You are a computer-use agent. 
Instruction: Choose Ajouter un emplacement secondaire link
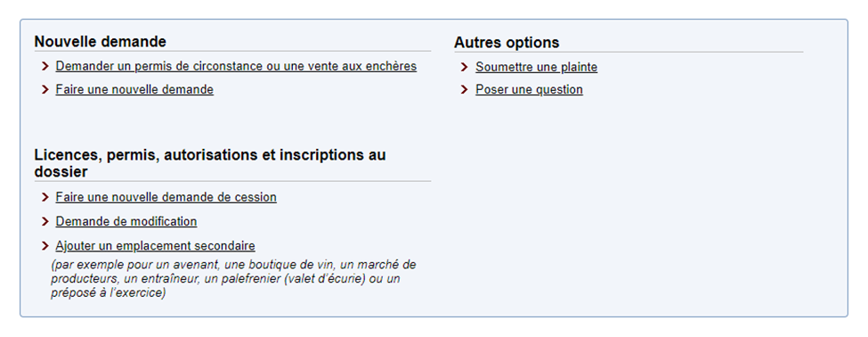[156, 245]
